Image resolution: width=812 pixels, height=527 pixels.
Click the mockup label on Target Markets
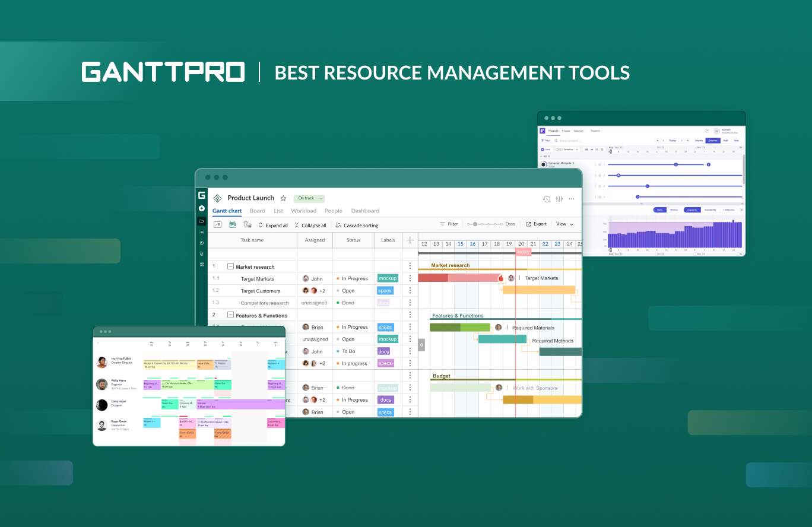387,278
